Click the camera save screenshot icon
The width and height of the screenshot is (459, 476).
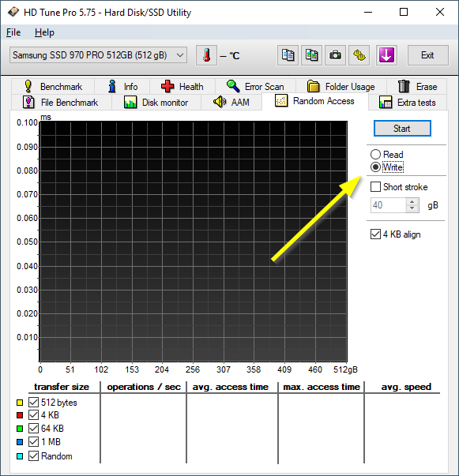click(335, 55)
